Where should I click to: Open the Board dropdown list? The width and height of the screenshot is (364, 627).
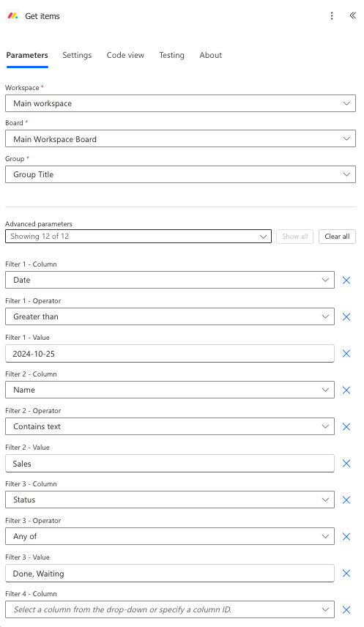(180, 138)
